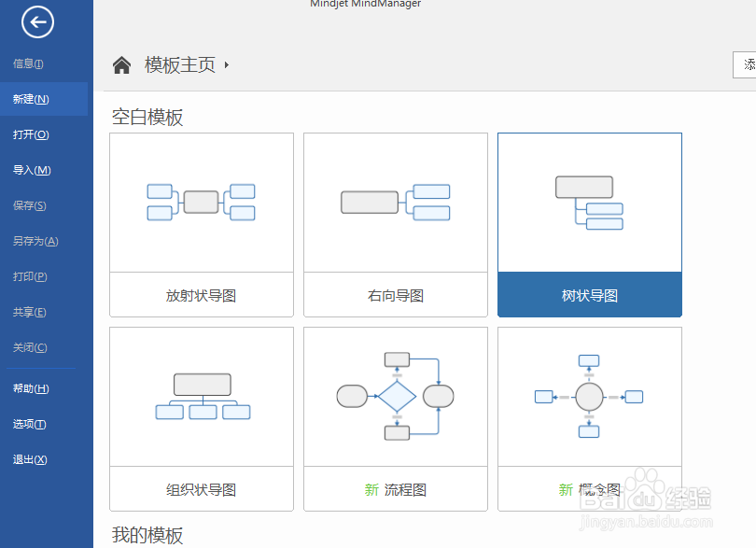Select the 概念图 template thumbnail
Viewport: 756px width, 548px height.
pos(590,397)
